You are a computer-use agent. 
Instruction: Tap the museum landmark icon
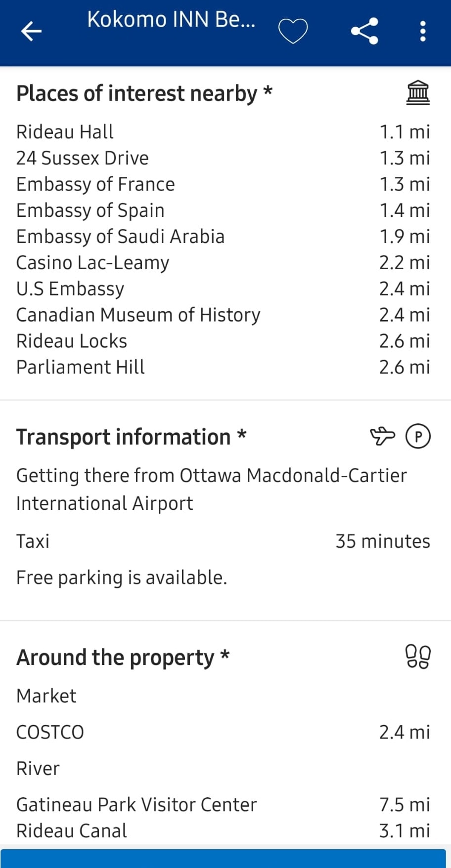418,92
